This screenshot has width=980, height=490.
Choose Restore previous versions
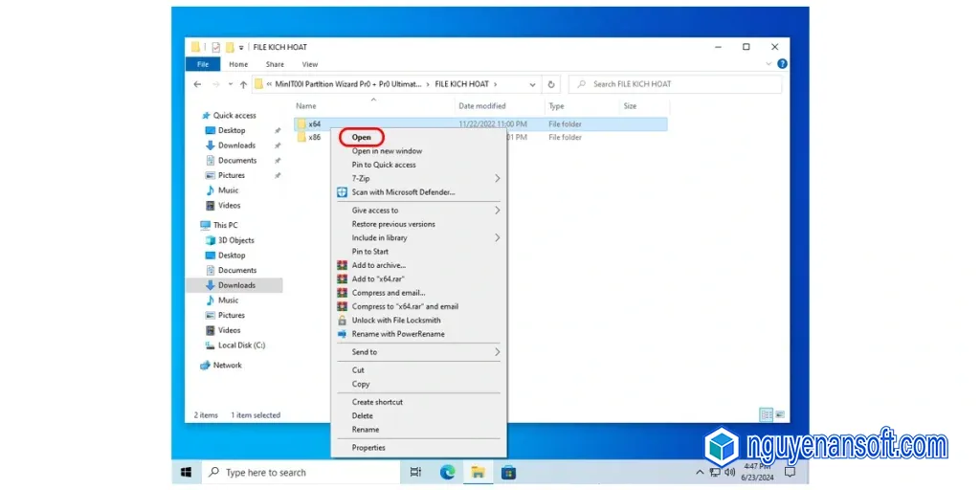tap(393, 224)
